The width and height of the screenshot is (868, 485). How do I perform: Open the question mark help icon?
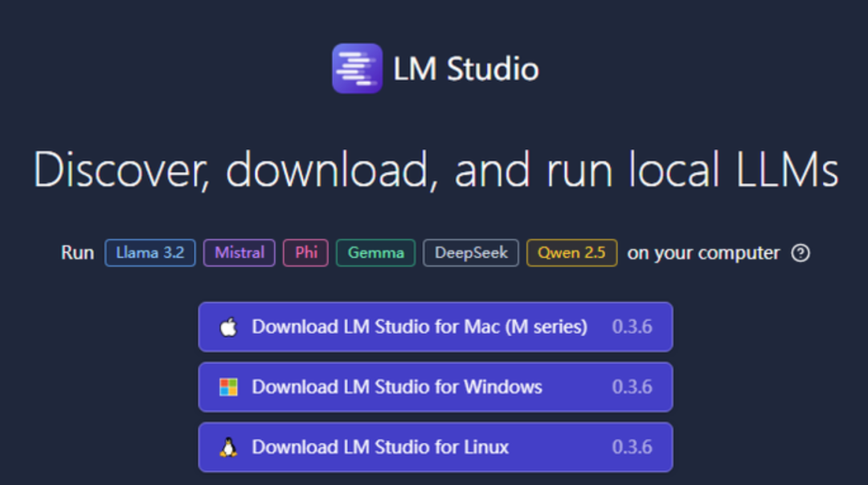pyautogui.click(x=800, y=253)
